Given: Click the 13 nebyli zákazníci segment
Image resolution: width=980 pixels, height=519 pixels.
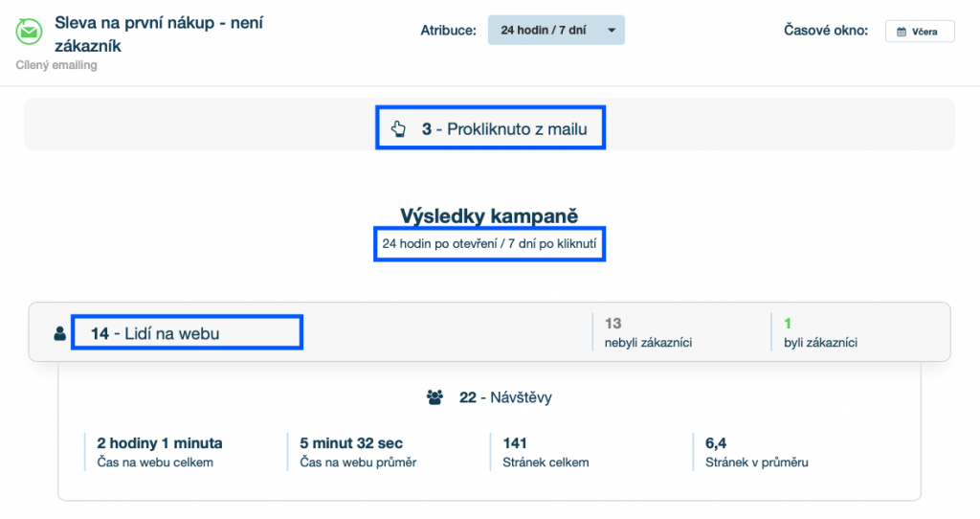Looking at the screenshot, I should coord(646,332).
